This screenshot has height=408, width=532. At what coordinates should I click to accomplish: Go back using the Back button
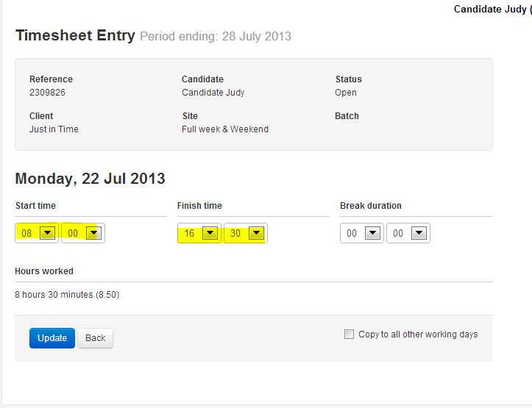(96, 338)
